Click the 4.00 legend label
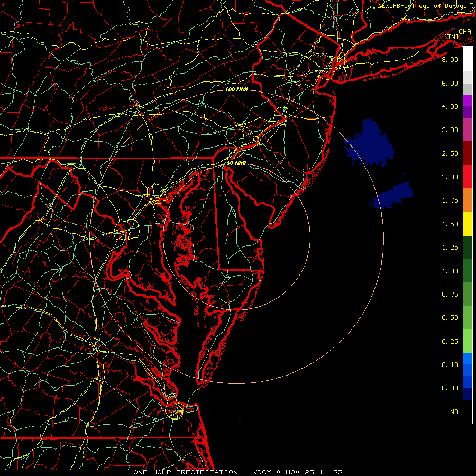476x476 pixels. click(x=450, y=106)
